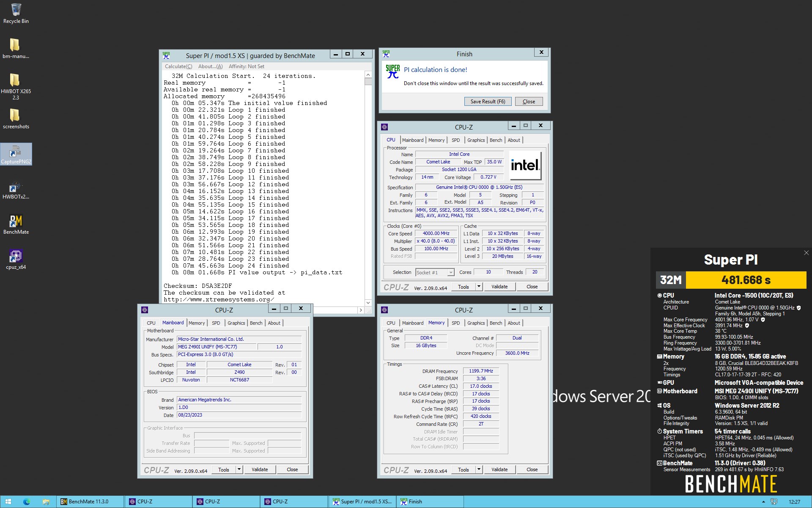
Task: Show hidden tray icons arrow
Action: 763,502
